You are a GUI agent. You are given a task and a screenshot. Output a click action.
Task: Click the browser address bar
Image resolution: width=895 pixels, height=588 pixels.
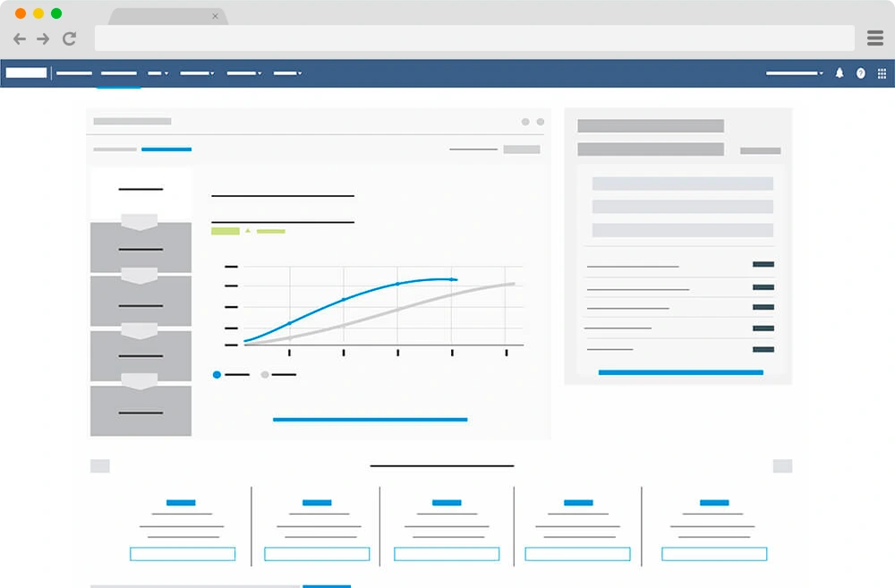474,38
